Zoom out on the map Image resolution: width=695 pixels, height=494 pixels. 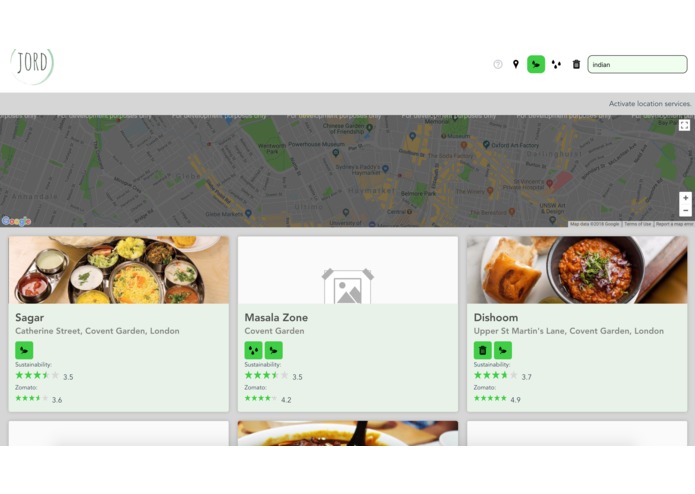(685, 210)
